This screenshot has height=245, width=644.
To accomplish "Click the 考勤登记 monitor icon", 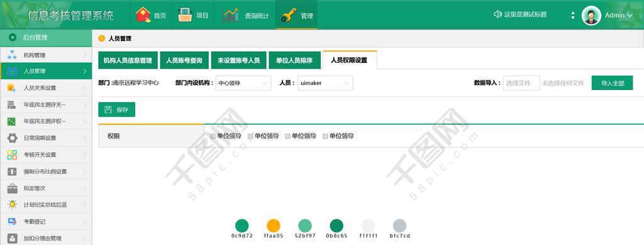I will pos(13,221).
